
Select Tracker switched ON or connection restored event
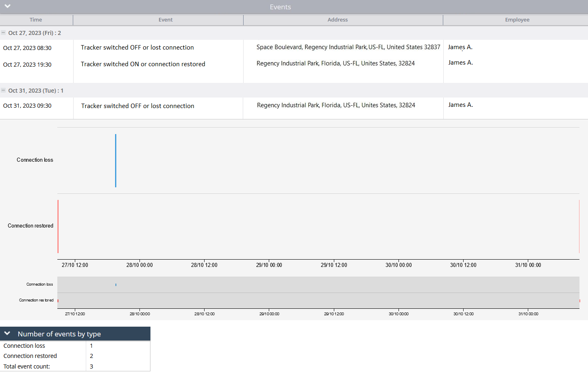(x=143, y=64)
